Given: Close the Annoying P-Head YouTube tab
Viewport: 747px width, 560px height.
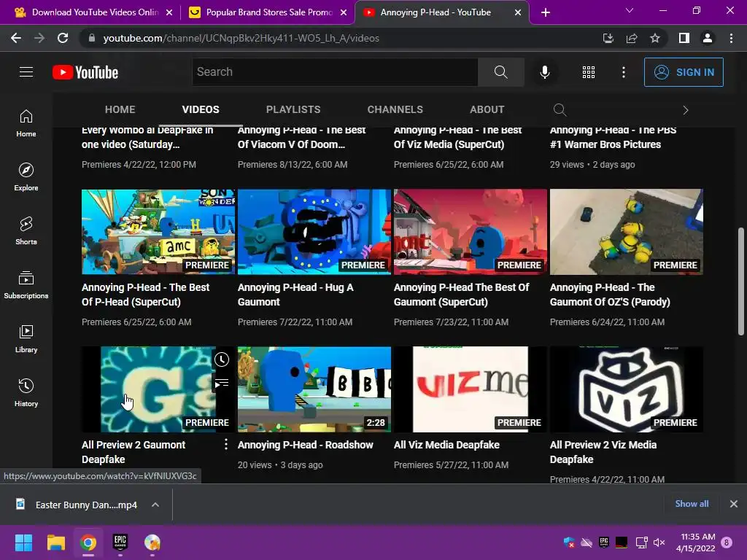Looking at the screenshot, I should click(x=518, y=12).
